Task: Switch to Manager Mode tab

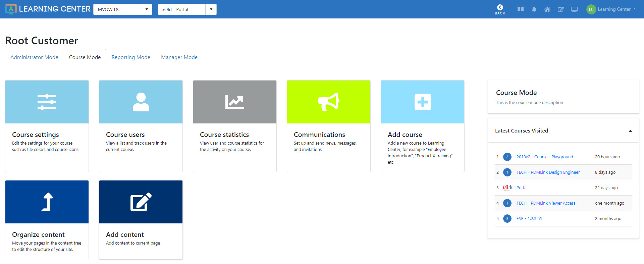Action: (x=179, y=57)
